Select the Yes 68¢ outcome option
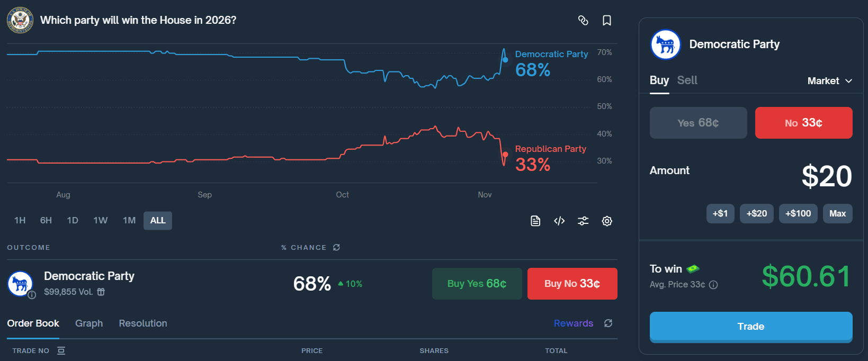Screen dimensions: 868x361 pyautogui.click(x=699, y=123)
